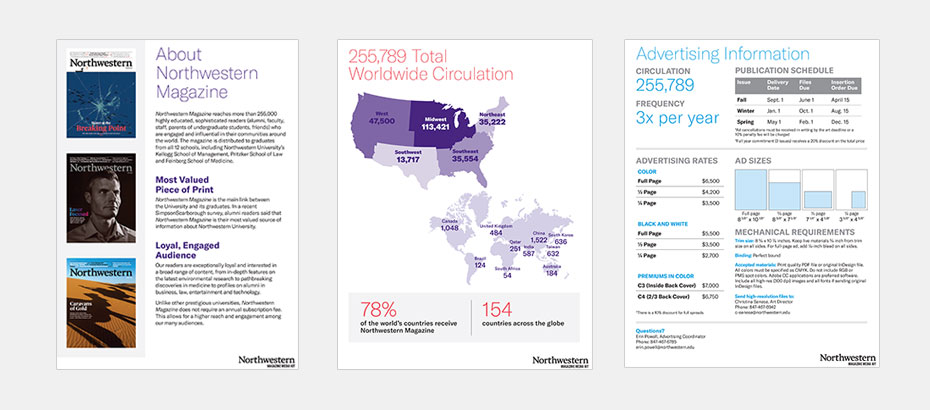The image size is (930, 410).
Task: Select the C4 (2/3 Back Cover) row
Action: (679, 296)
